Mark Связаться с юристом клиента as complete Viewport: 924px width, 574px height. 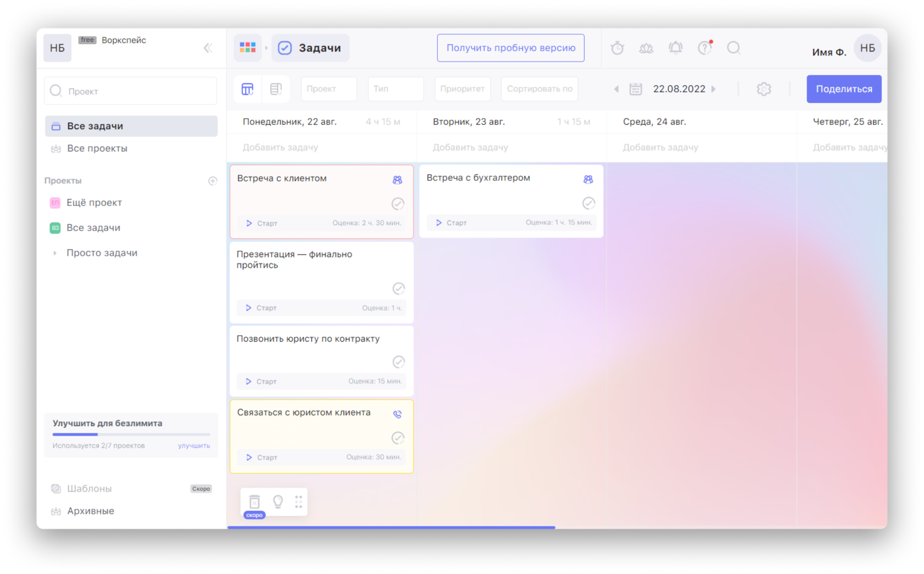coord(398,438)
